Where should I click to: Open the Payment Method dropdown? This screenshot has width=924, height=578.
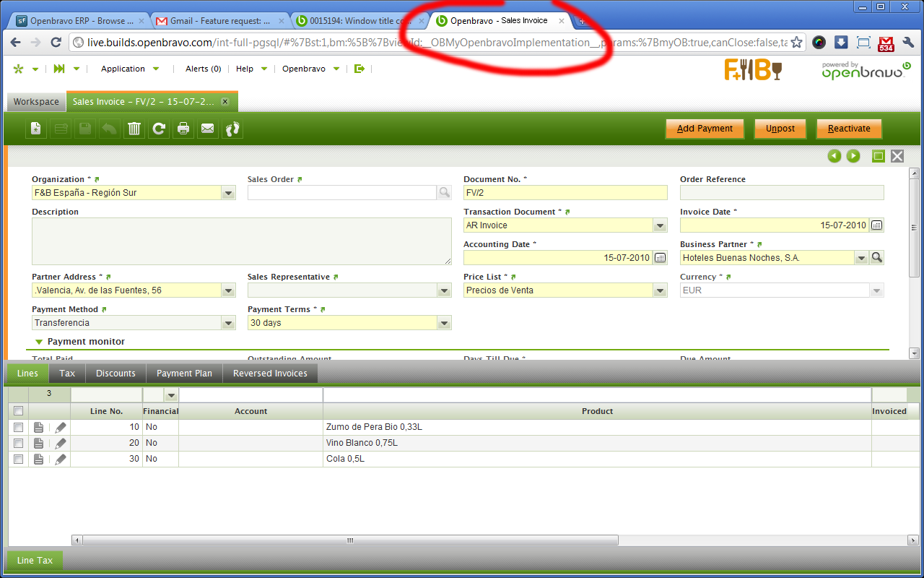click(228, 323)
